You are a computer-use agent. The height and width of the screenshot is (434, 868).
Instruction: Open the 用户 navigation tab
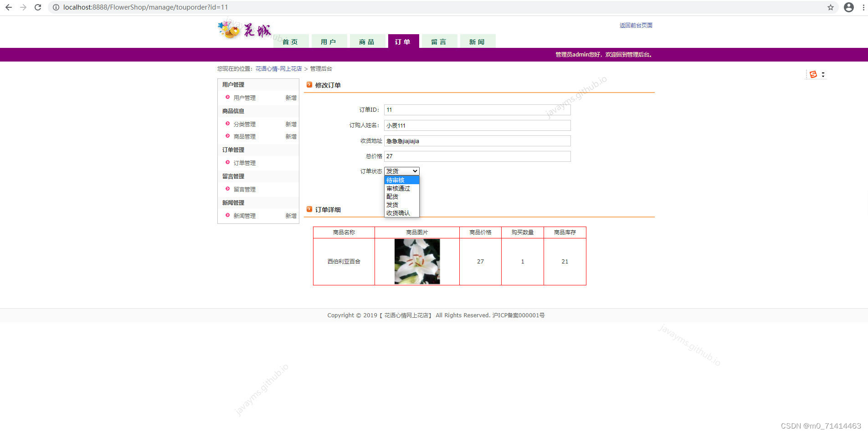[329, 41]
